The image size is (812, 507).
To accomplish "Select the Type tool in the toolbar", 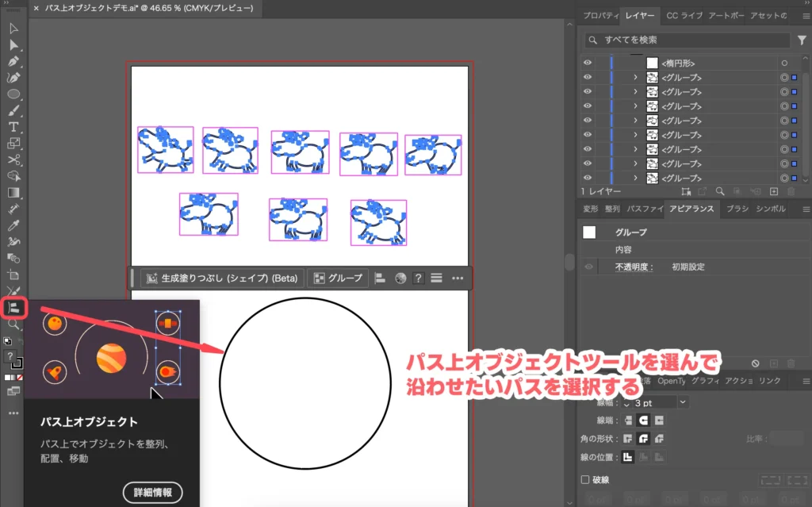I will point(13,127).
